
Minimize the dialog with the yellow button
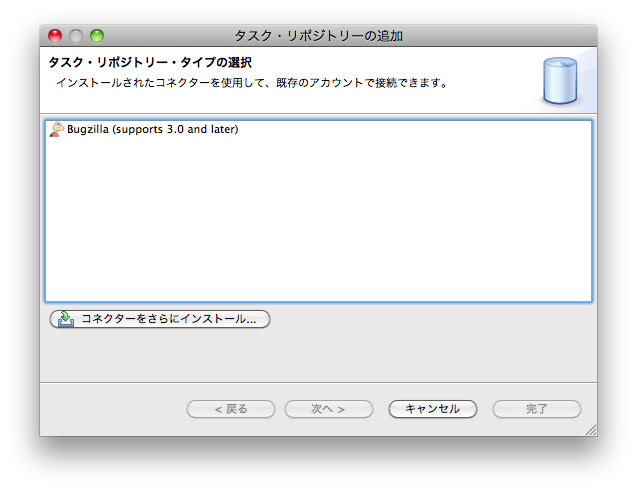tap(76, 36)
